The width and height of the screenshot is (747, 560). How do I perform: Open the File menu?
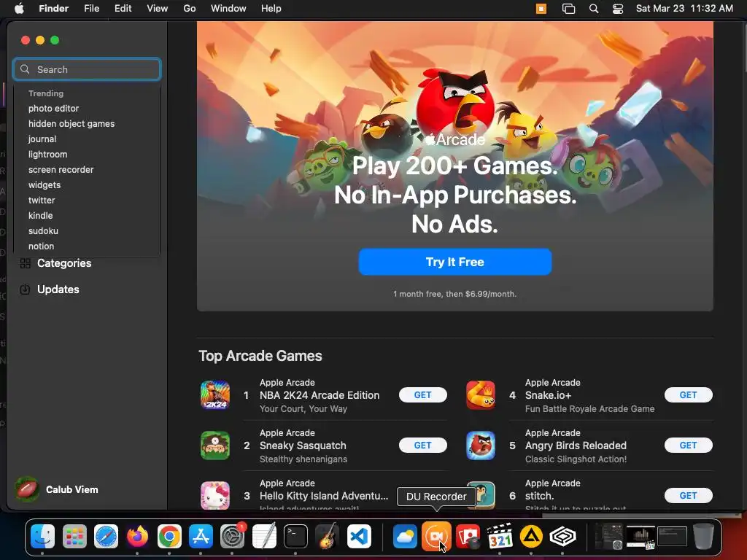pos(91,9)
